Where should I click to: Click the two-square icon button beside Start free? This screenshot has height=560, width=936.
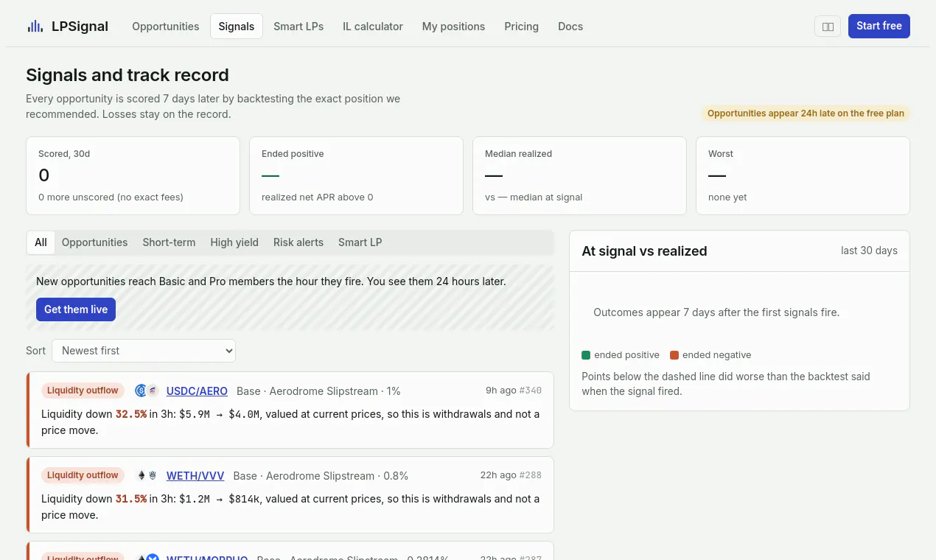click(x=828, y=27)
